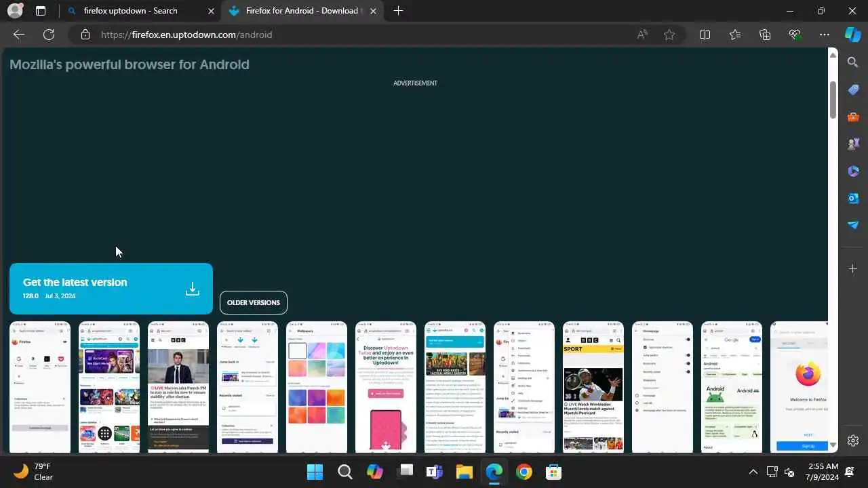Screen dimensions: 868x488
Task: Open the sidebar Tools briefcase icon
Action: (x=853, y=117)
